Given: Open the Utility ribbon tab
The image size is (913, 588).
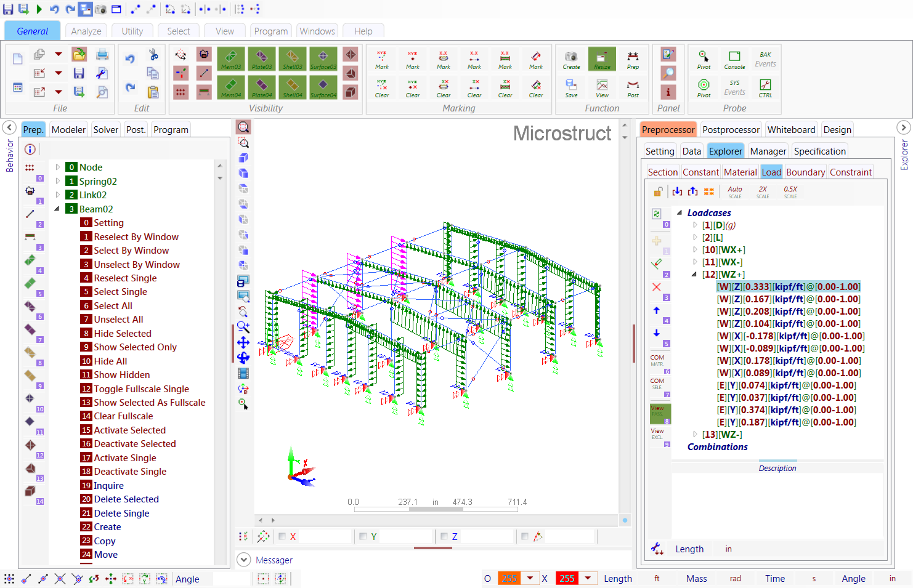Looking at the screenshot, I should pos(132,31).
